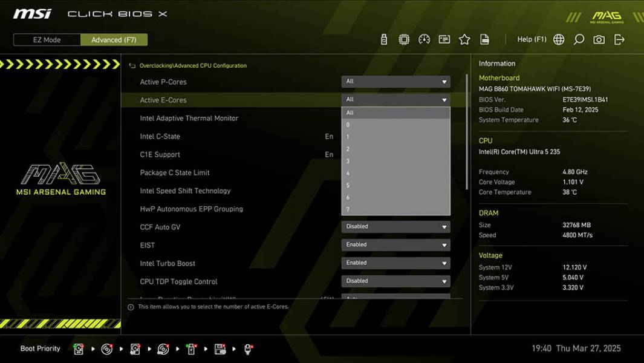Select the C1E Support setting label

160,154
